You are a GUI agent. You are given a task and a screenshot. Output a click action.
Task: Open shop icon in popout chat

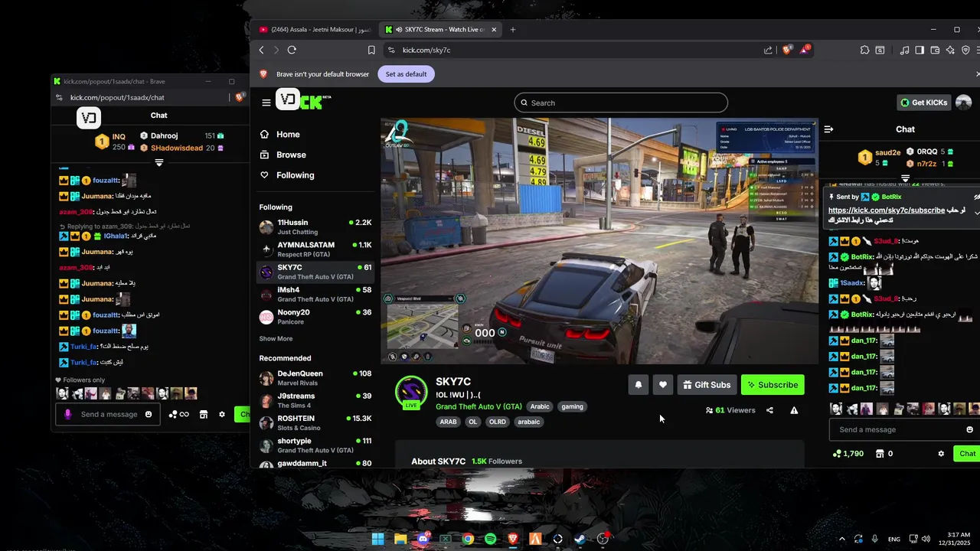tap(204, 414)
